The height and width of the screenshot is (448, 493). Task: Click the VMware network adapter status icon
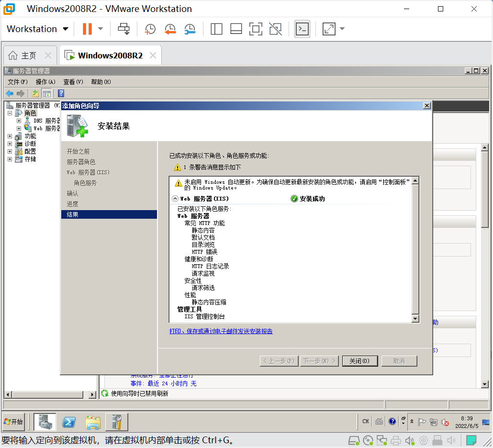[x=381, y=440]
